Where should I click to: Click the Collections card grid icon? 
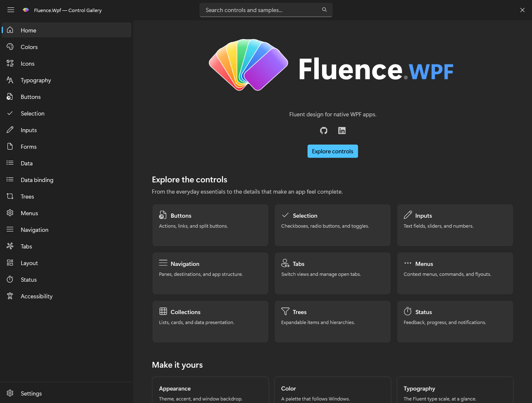[x=163, y=311]
